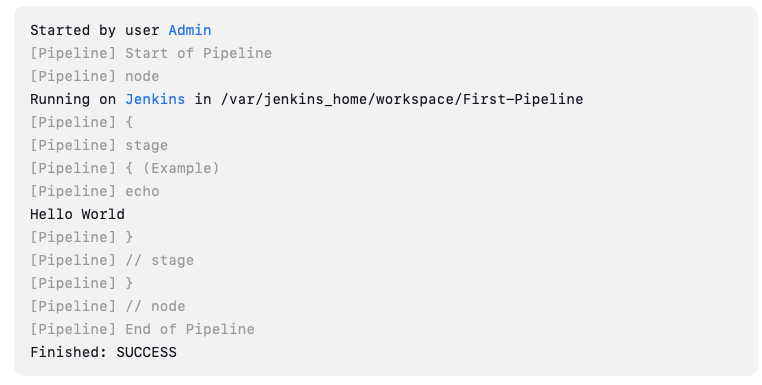Select the "[Pipeline] echo" log line
This screenshot has width=762, height=385.
click(x=95, y=192)
